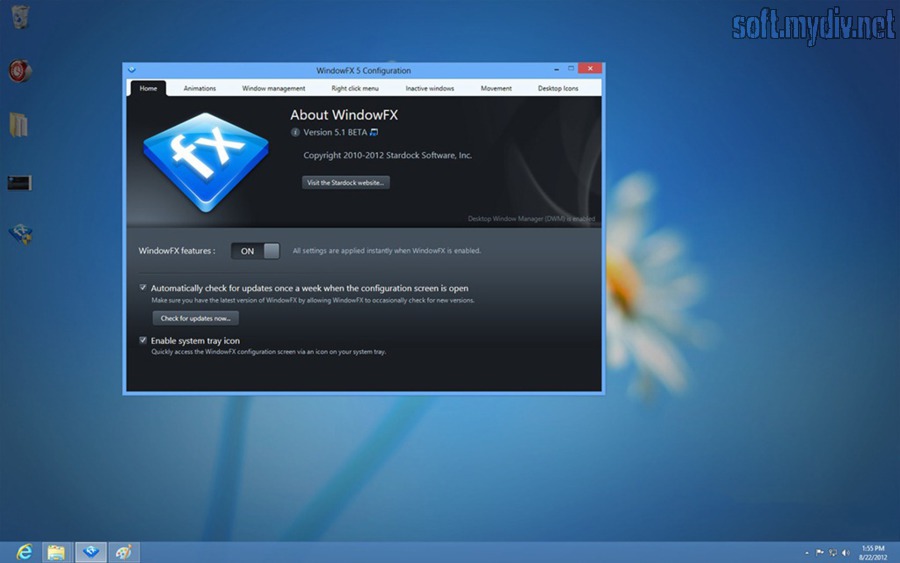Switch to the Desktop Icons tab
This screenshot has width=900, height=563.
click(x=558, y=88)
